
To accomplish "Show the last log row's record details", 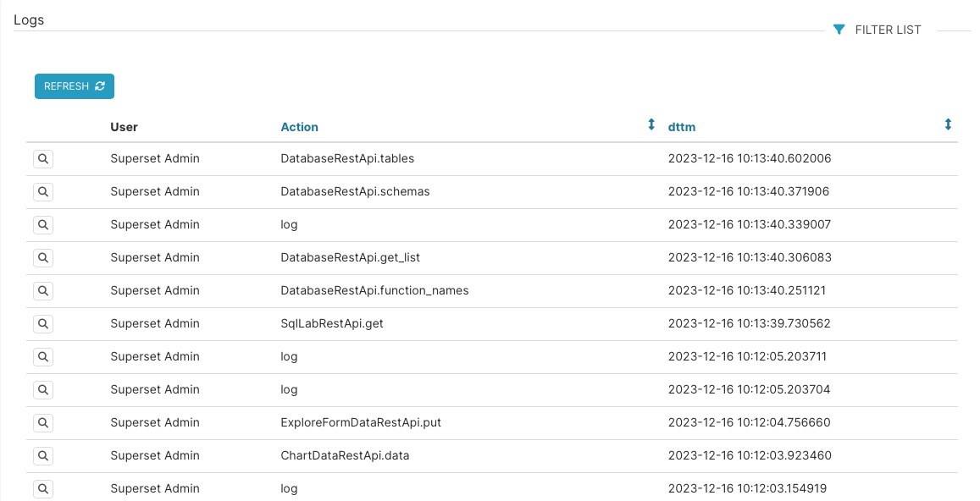I will coord(43,488).
